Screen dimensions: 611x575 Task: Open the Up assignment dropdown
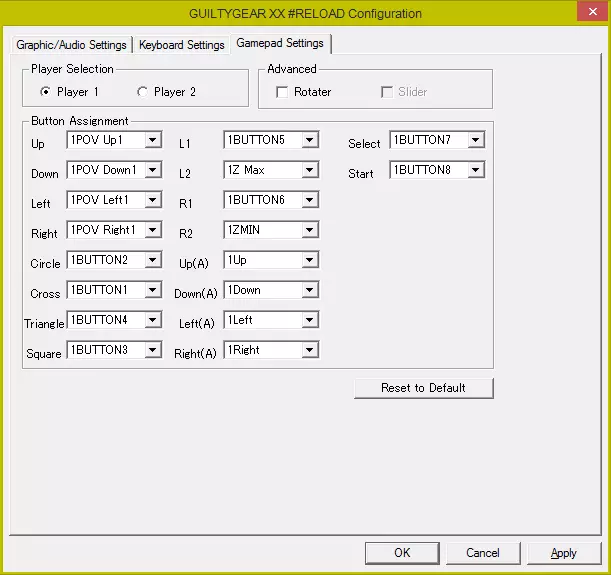tap(114, 140)
